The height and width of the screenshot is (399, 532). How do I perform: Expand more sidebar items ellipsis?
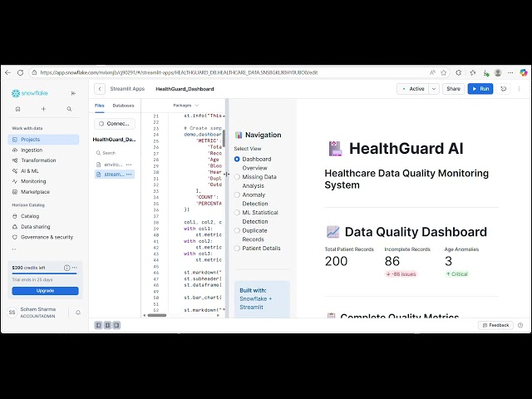[x=14, y=249]
